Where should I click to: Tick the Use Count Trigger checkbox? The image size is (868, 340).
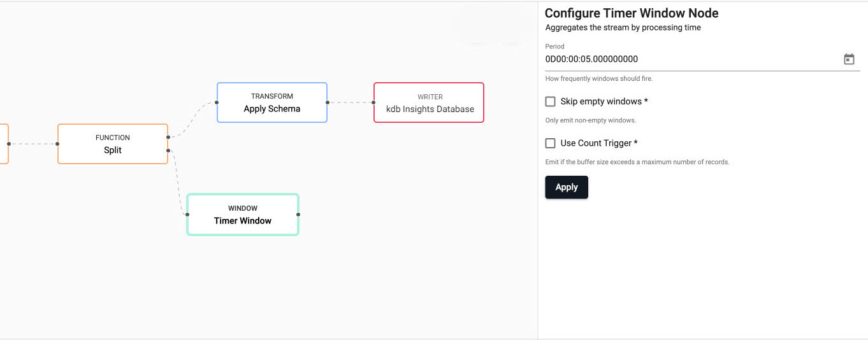[551, 143]
